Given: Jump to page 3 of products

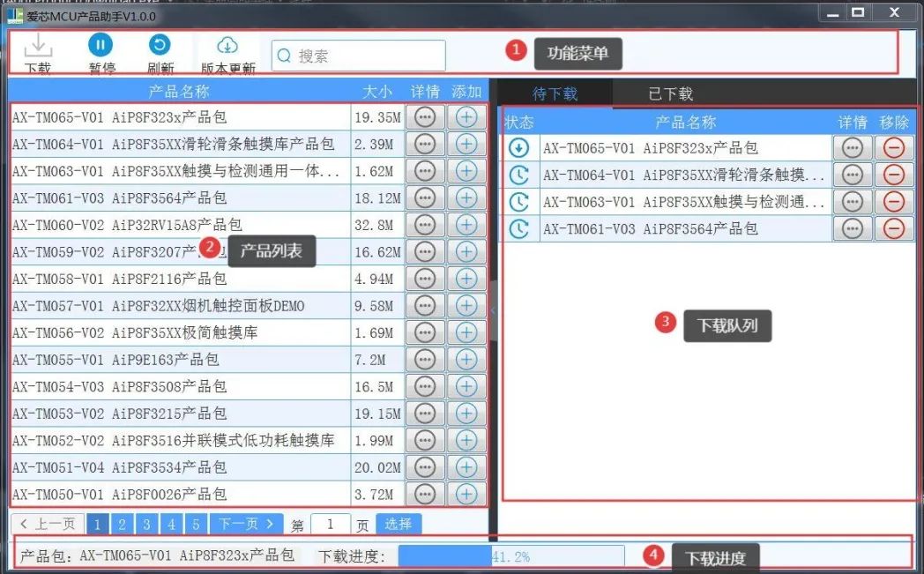Looking at the screenshot, I should 146,524.
